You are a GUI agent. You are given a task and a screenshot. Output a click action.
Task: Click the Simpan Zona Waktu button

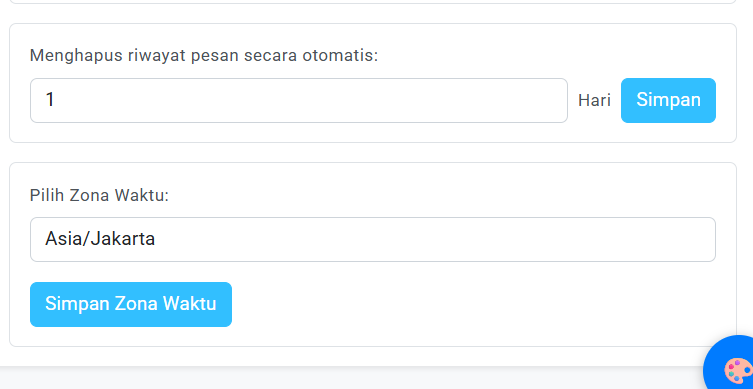click(x=131, y=304)
